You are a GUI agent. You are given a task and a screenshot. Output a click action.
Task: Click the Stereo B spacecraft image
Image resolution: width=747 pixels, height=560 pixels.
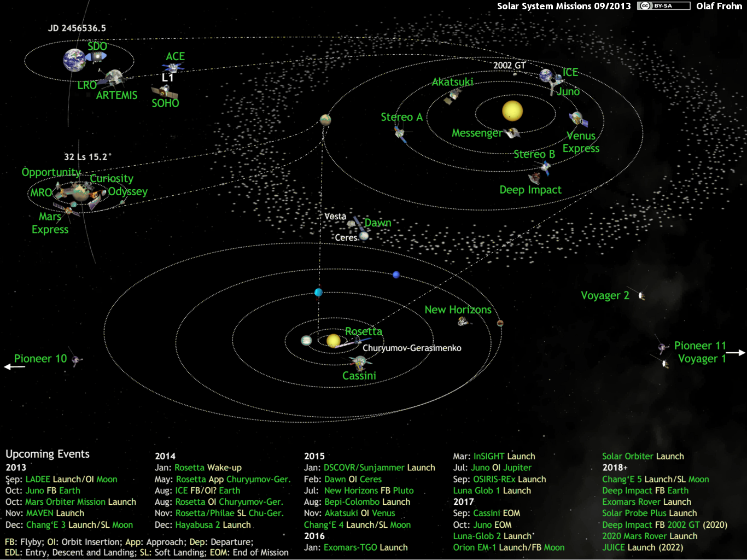(545, 167)
